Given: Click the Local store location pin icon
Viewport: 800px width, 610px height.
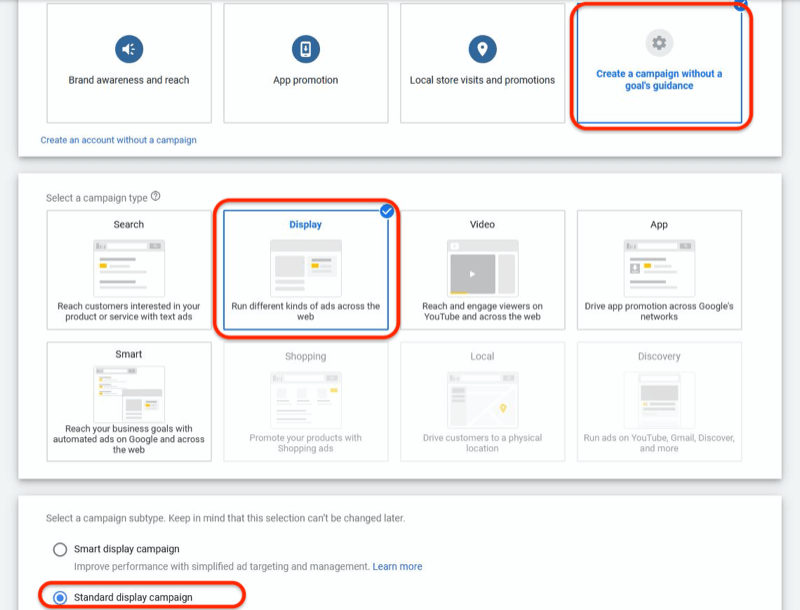Looking at the screenshot, I should click(482, 49).
